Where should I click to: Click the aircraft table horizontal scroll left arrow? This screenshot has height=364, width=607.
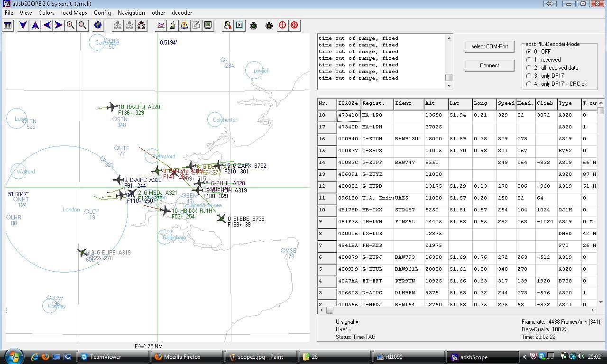[x=321, y=310]
